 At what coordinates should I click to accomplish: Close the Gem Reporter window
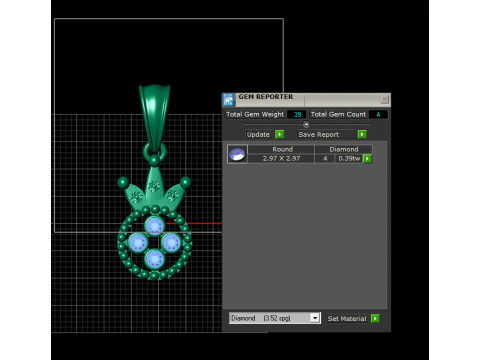pos(384,99)
